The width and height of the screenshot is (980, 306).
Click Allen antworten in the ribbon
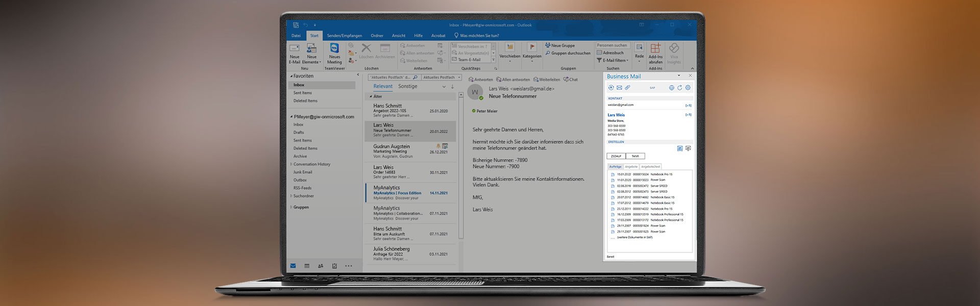pyautogui.click(x=417, y=53)
